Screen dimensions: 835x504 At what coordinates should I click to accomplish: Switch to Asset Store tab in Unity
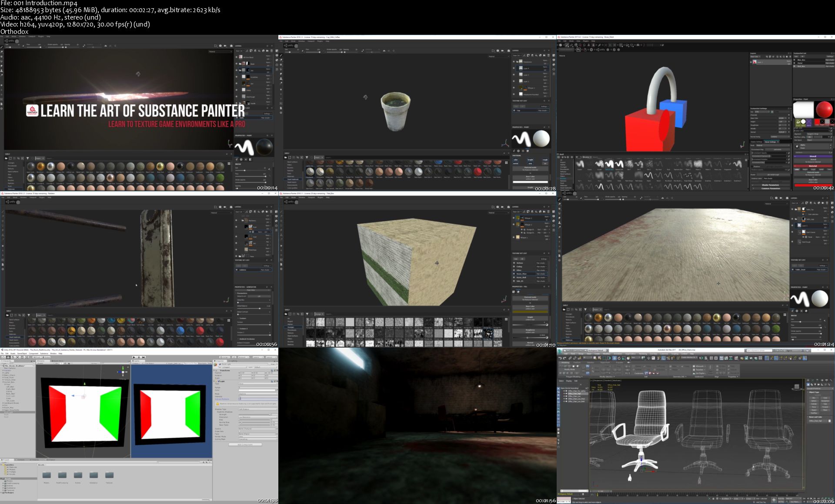(57, 361)
